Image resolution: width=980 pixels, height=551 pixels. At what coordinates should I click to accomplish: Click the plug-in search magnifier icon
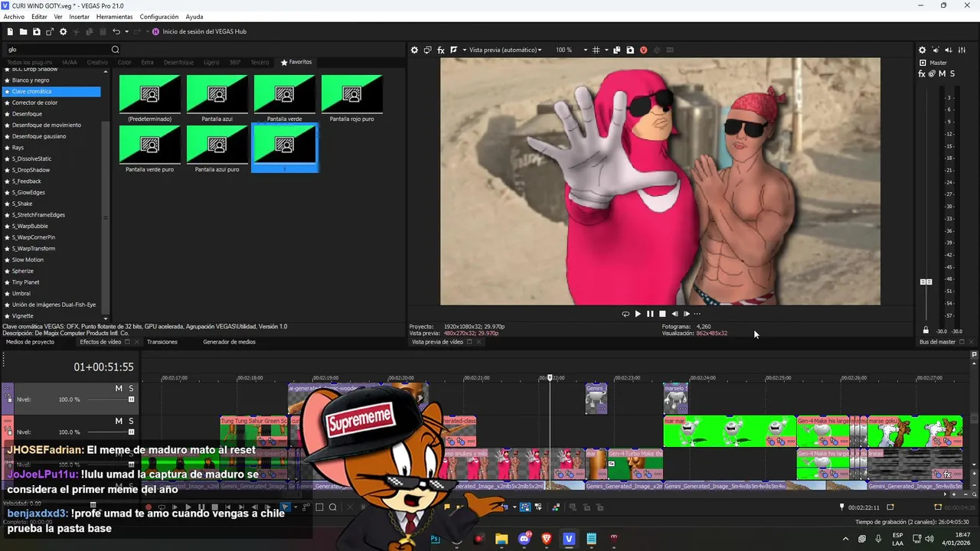pos(116,50)
